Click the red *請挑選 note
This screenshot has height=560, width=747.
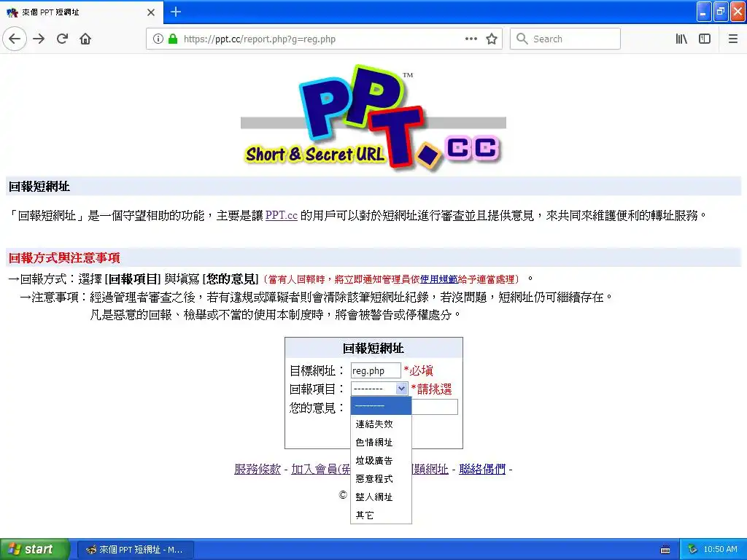click(431, 389)
